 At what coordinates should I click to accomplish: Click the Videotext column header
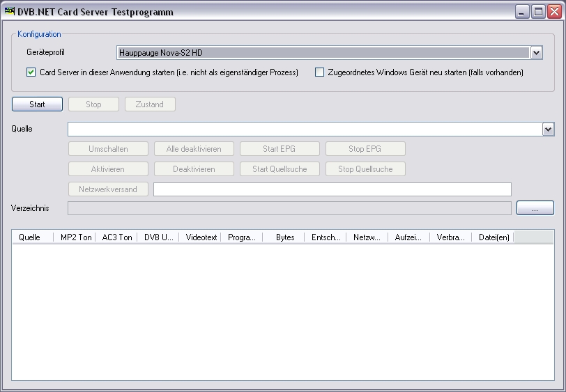point(201,237)
